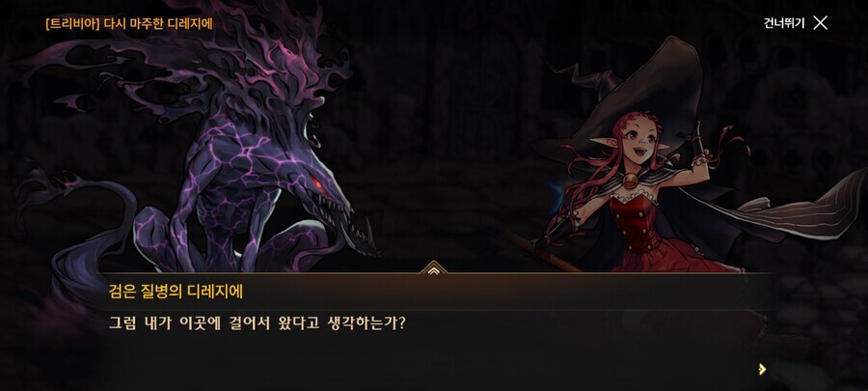
Task: Click the X icon beside 건너뛰기
Action: click(820, 23)
